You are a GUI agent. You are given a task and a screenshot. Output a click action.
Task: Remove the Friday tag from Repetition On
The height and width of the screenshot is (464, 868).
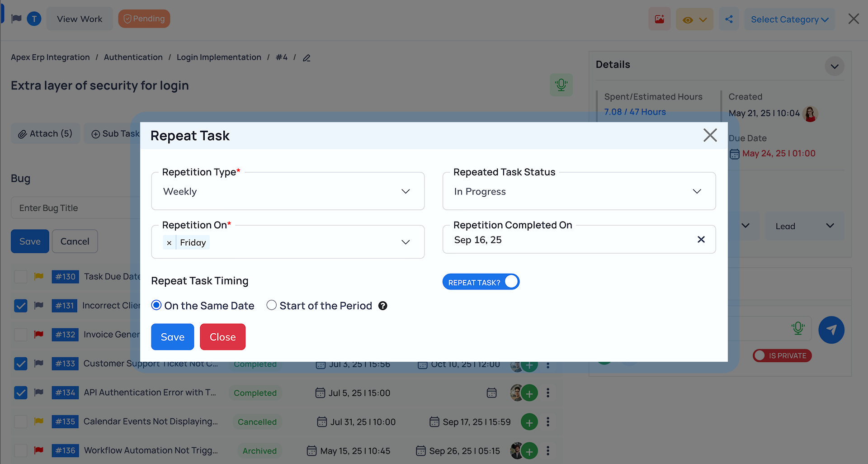(169, 243)
